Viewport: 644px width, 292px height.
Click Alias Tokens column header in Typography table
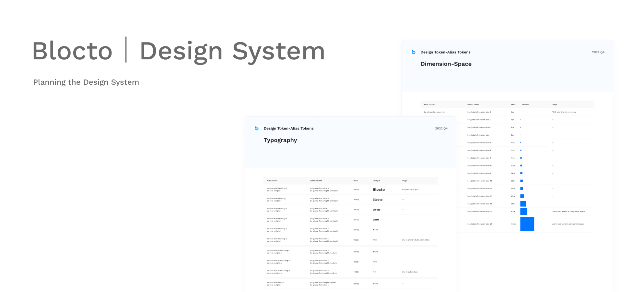(272, 181)
